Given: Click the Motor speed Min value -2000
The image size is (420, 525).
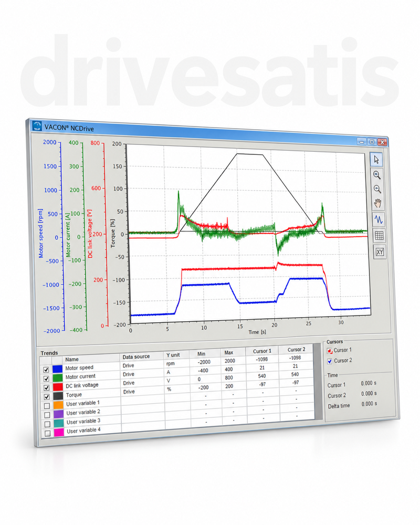Looking at the screenshot, I should (x=204, y=362).
